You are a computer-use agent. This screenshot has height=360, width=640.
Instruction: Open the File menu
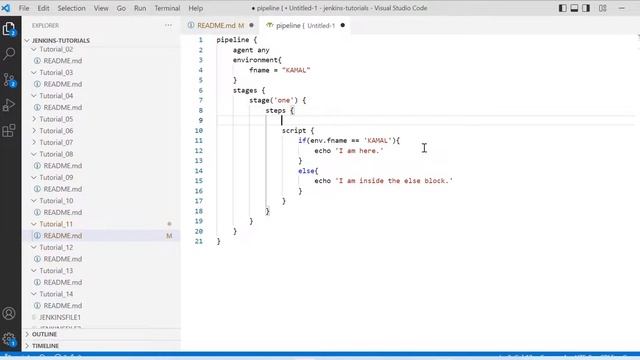click(x=24, y=8)
